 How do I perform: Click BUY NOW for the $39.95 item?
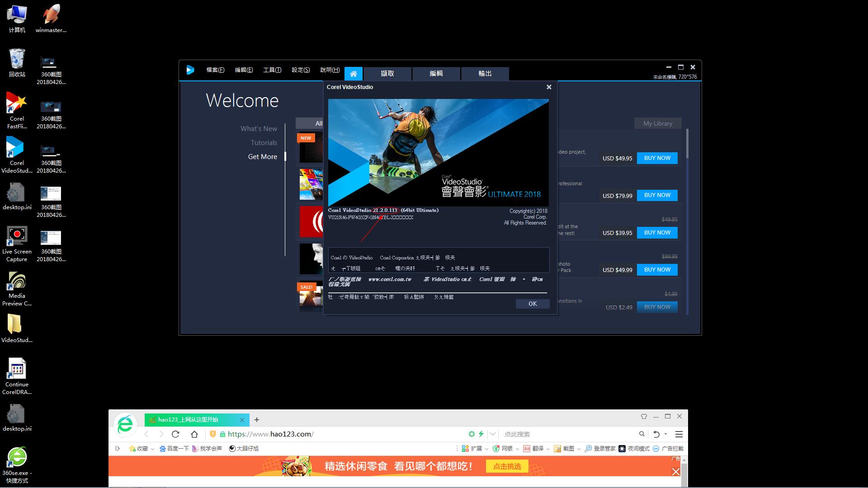point(657,233)
